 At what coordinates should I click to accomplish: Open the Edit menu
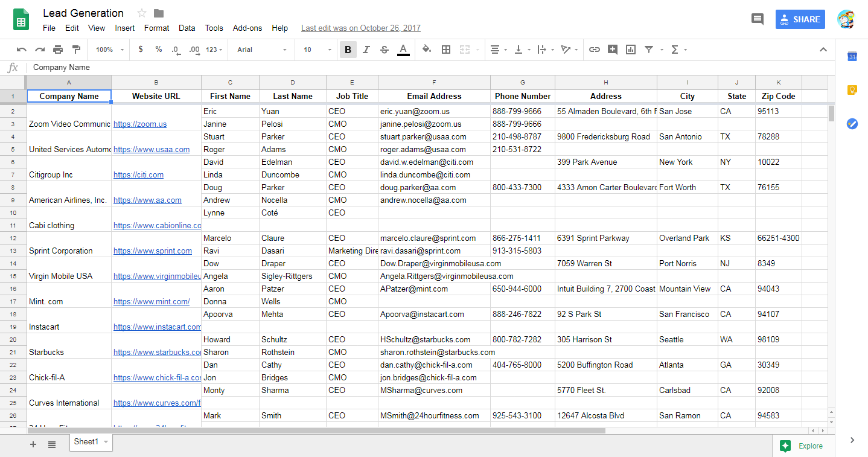coord(72,28)
